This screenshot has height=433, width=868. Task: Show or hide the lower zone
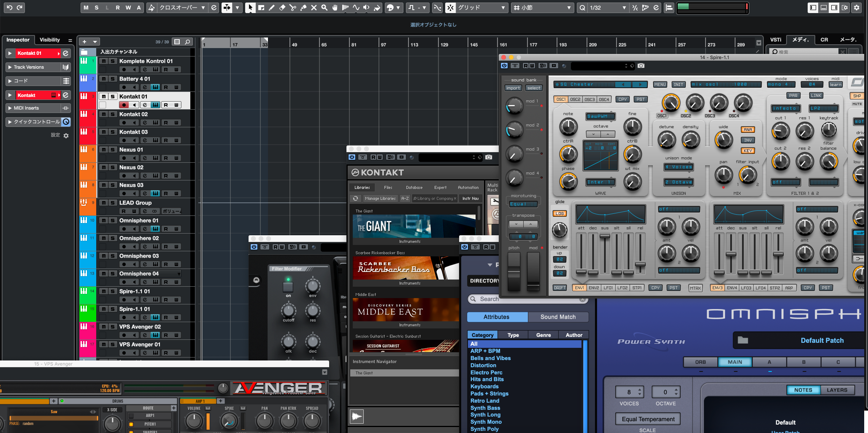point(824,8)
